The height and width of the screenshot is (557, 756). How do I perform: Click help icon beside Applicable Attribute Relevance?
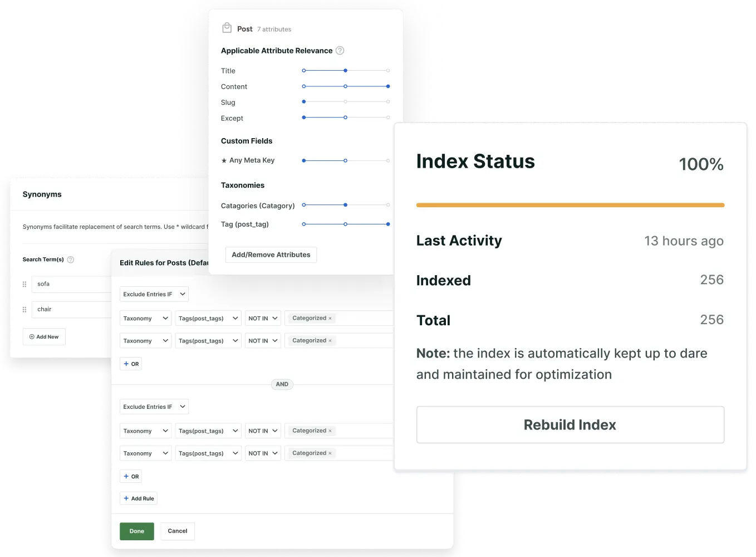coord(340,50)
